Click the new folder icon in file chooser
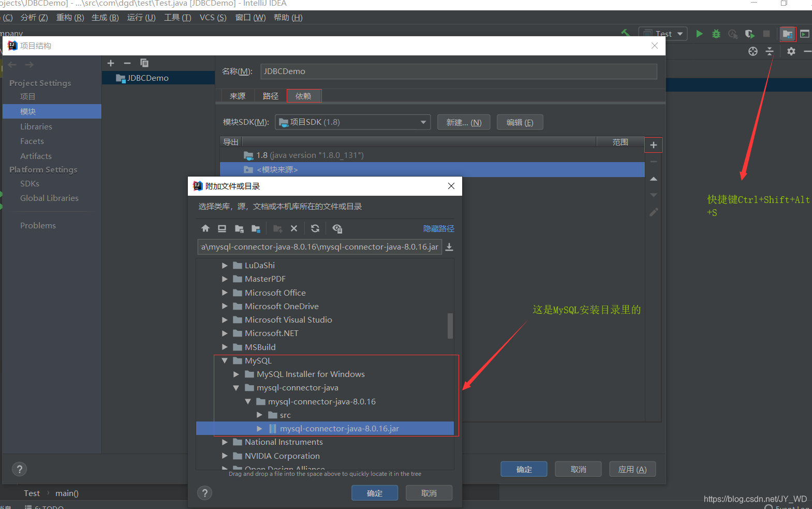812x509 pixels. click(278, 228)
